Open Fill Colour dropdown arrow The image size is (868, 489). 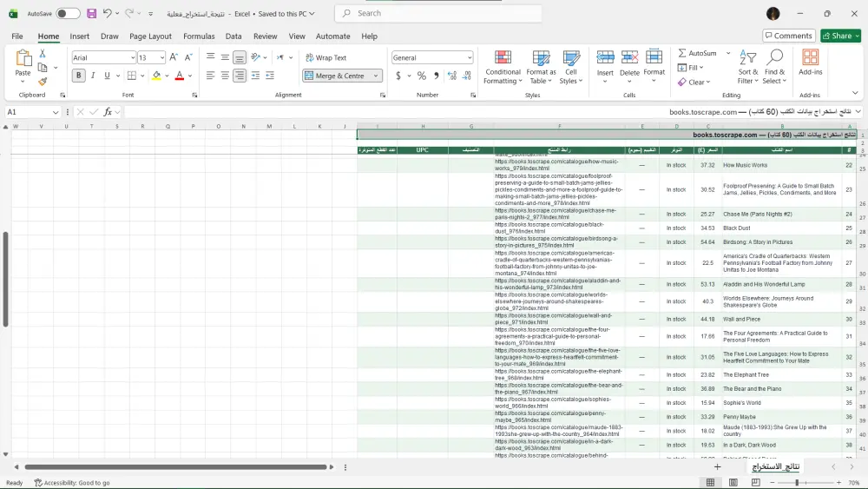(167, 76)
